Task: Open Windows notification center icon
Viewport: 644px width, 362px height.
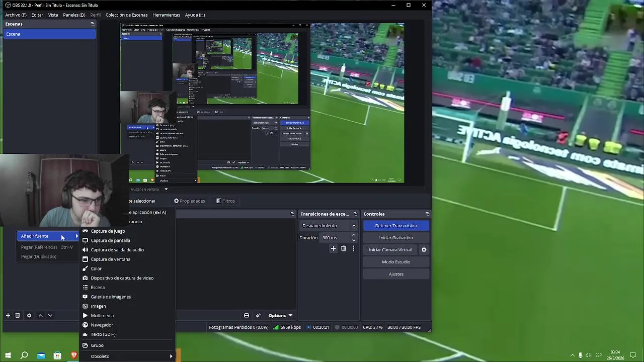Action: 633,355
